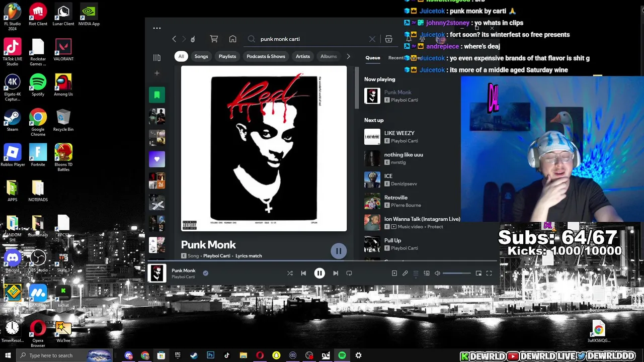Screen dimensions: 644x362
Task: Select Podcasts & Shows filter chip
Action: point(266,56)
